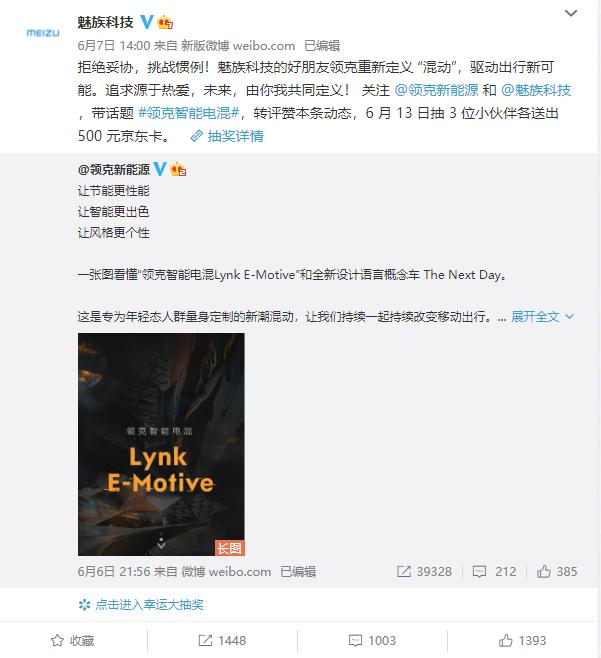The width and height of the screenshot is (601, 658).
Task: Click the membership crown badge beside 魅族科技
Action: [165, 22]
